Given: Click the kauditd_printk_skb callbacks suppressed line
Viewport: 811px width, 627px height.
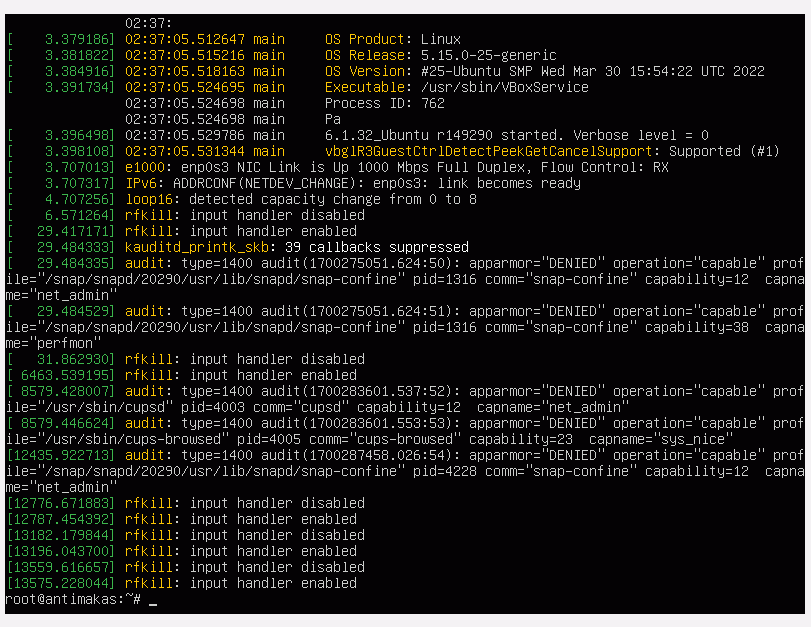Looking at the screenshot, I should 238,247.
